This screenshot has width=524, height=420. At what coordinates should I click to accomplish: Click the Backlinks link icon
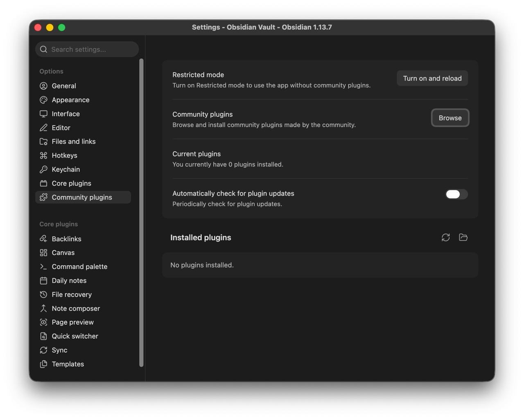point(43,239)
